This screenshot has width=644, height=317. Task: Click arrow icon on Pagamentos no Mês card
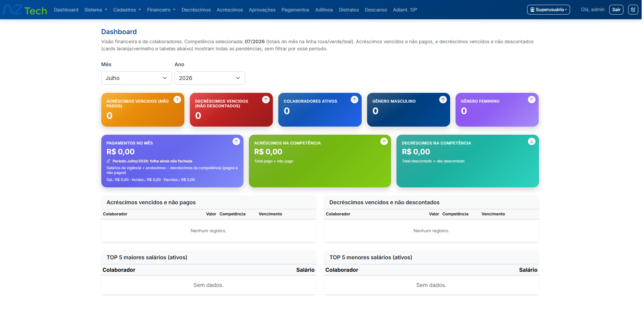click(x=236, y=141)
